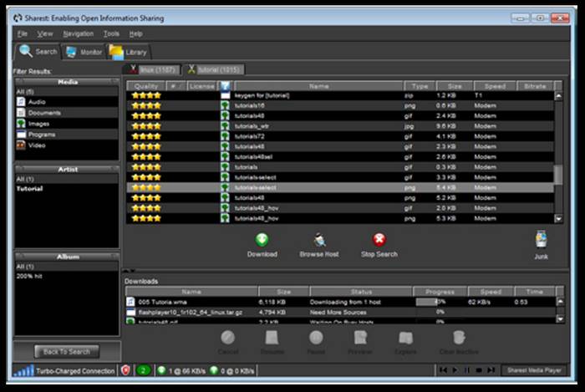The width and height of the screenshot is (585, 392).
Task: Click the Preview download icon
Action: [x=360, y=338]
